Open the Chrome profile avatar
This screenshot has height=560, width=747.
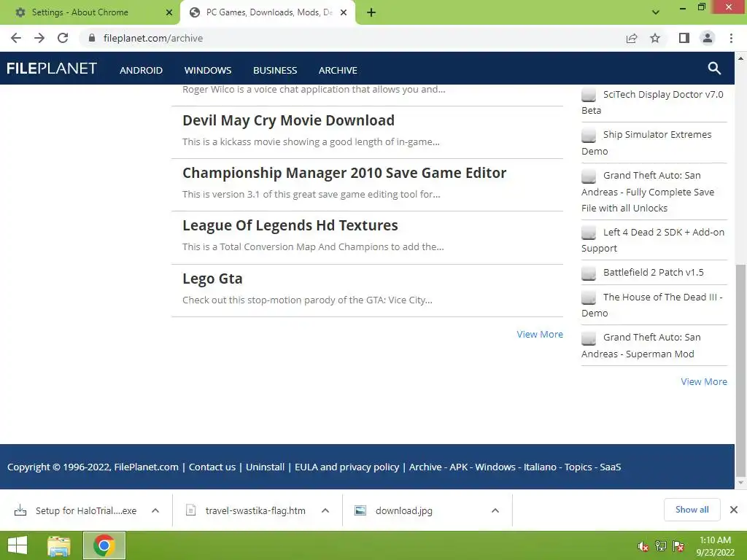(708, 38)
